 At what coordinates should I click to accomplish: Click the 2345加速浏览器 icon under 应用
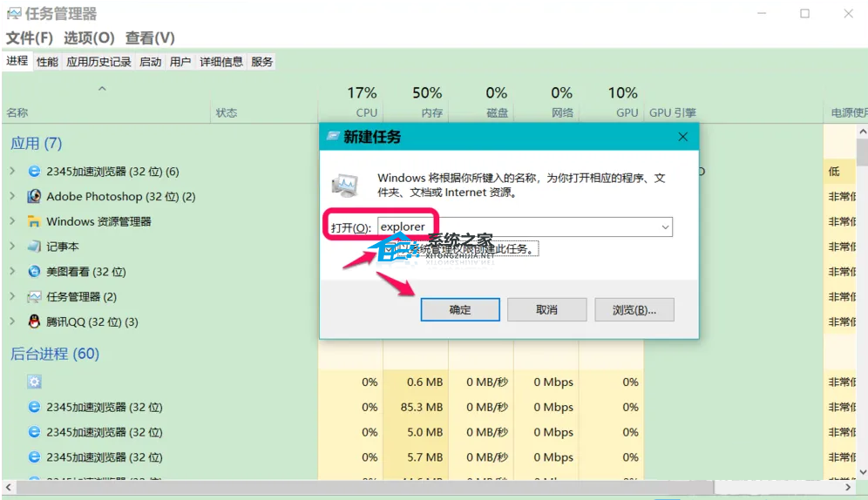[x=35, y=172]
